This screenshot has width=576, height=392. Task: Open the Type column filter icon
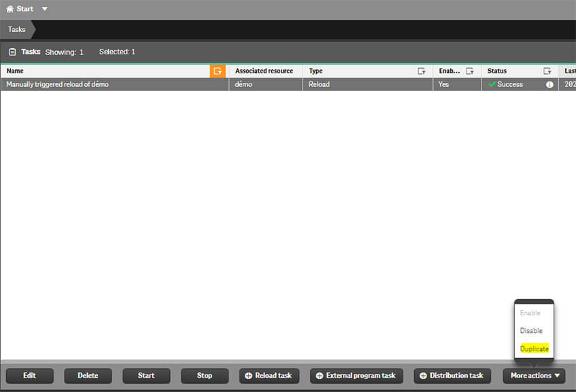pos(422,71)
